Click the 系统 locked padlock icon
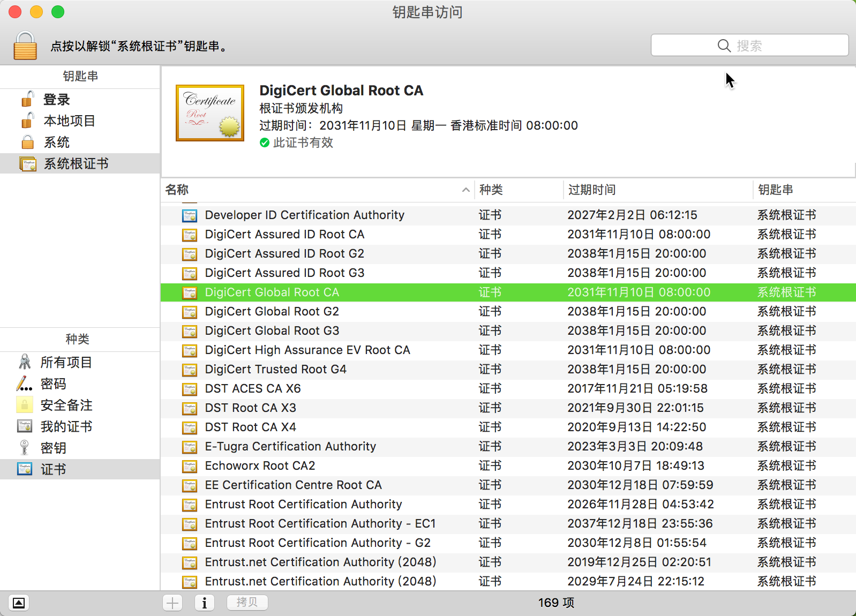The width and height of the screenshot is (856, 616). pyautogui.click(x=27, y=142)
